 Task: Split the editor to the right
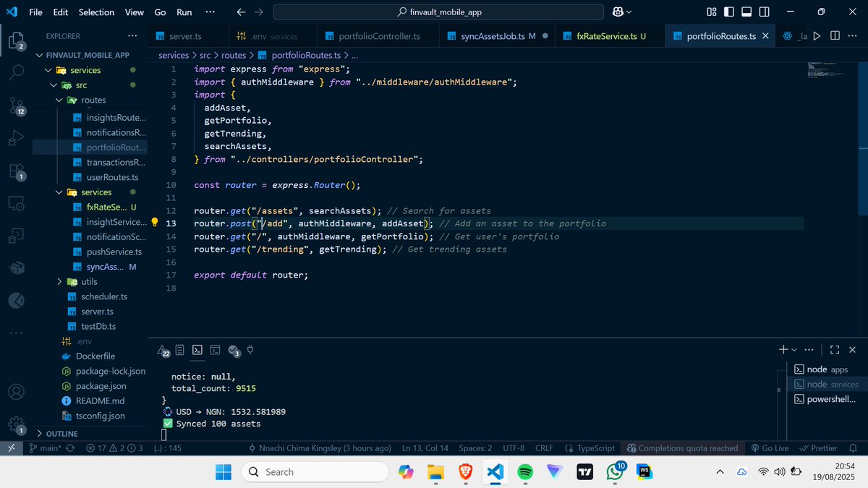coord(835,35)
